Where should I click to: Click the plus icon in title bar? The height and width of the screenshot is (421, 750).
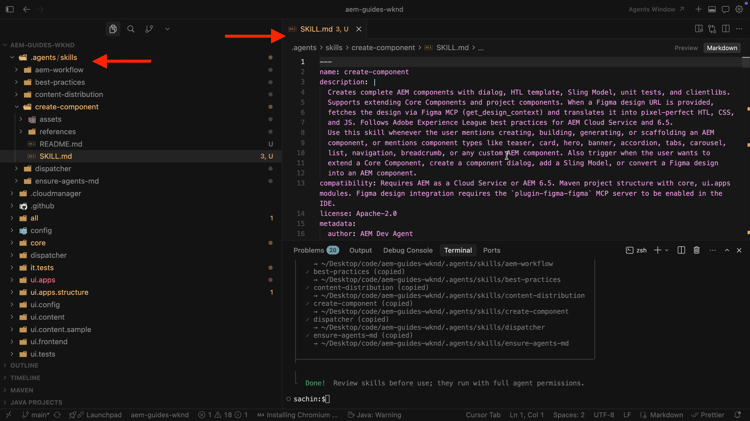(x=698, y=9)
